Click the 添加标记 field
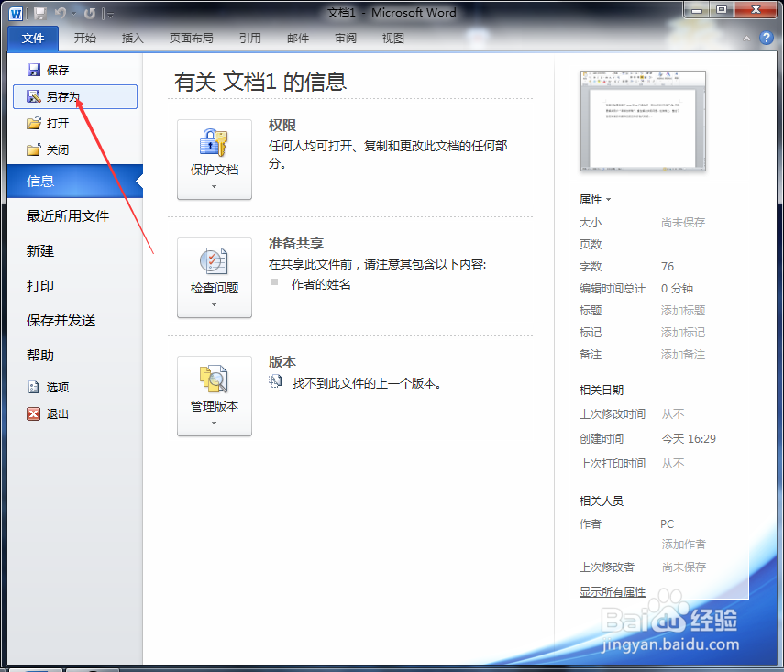Screen dimensions: 784x672 (x=683, y=333)
